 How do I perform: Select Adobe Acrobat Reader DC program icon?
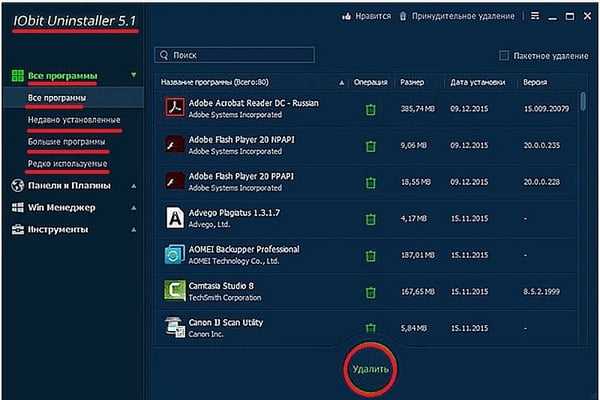tap(174, 107)
